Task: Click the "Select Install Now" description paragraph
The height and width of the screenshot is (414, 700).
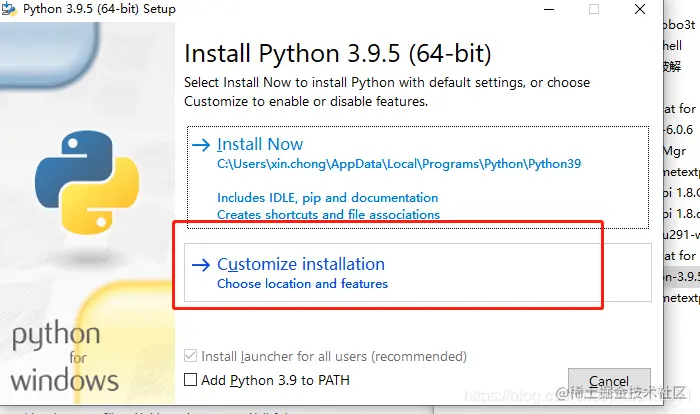Action: point(387,92)
